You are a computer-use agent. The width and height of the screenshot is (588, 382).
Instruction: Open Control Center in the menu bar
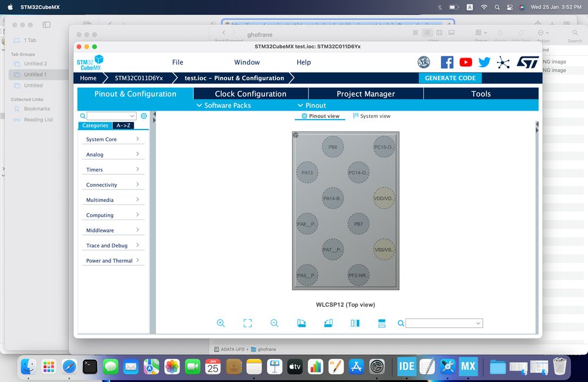510,7
